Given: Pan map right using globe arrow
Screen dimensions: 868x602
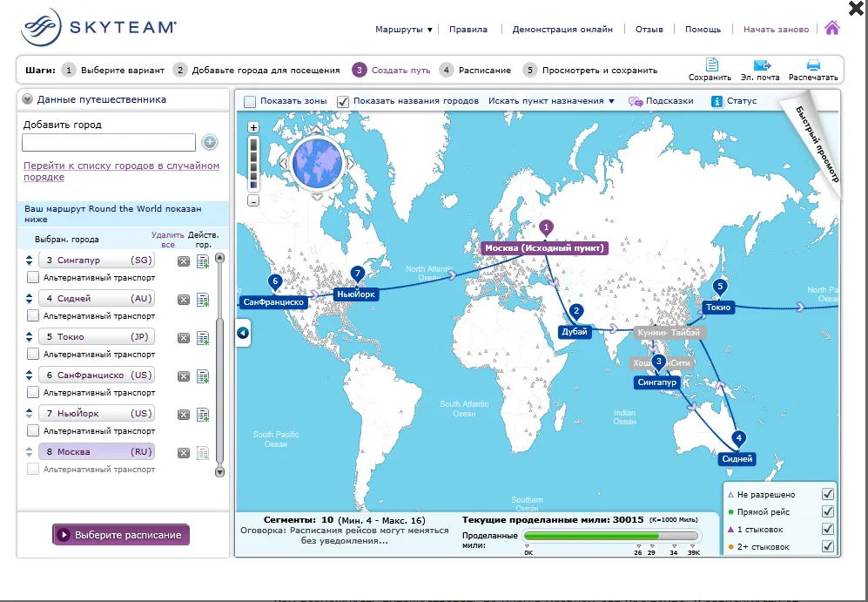Looking at the screenshot, I should pyautogui.click(x=350, y=164).
